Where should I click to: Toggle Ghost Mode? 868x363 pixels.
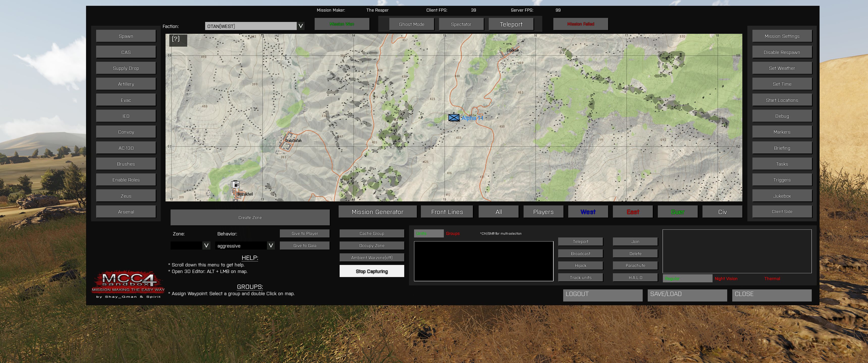pyautogui.click(x=412, y=24)
